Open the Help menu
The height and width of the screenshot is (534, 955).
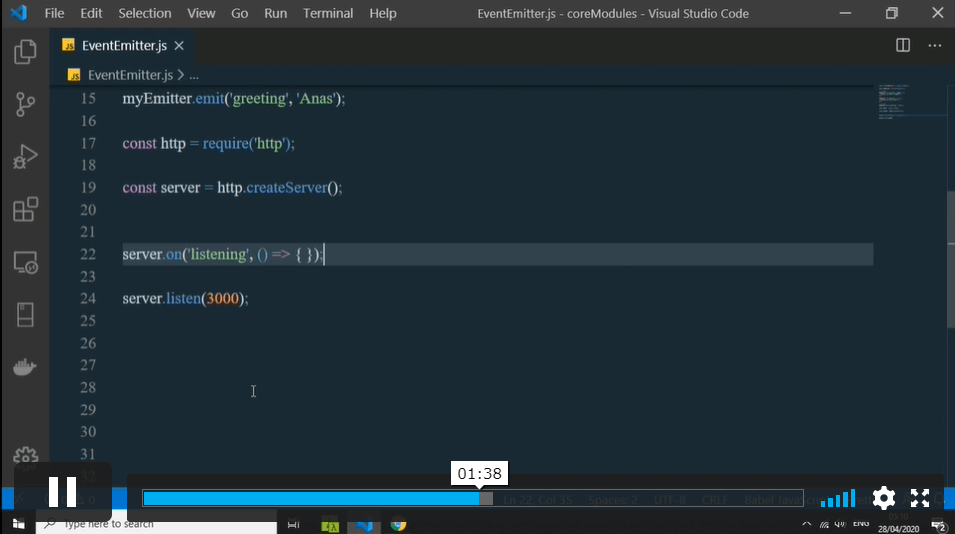click(x=382, y=13)
